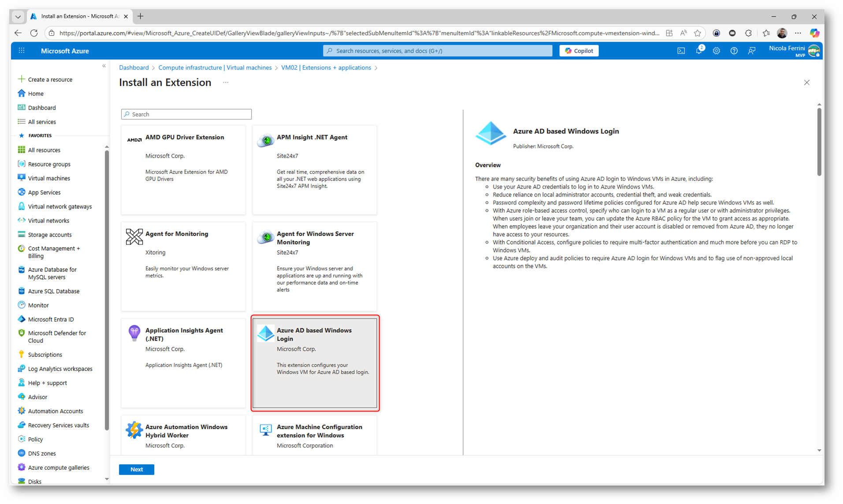Click the Create a resource plus icon

tap(21, 79)
